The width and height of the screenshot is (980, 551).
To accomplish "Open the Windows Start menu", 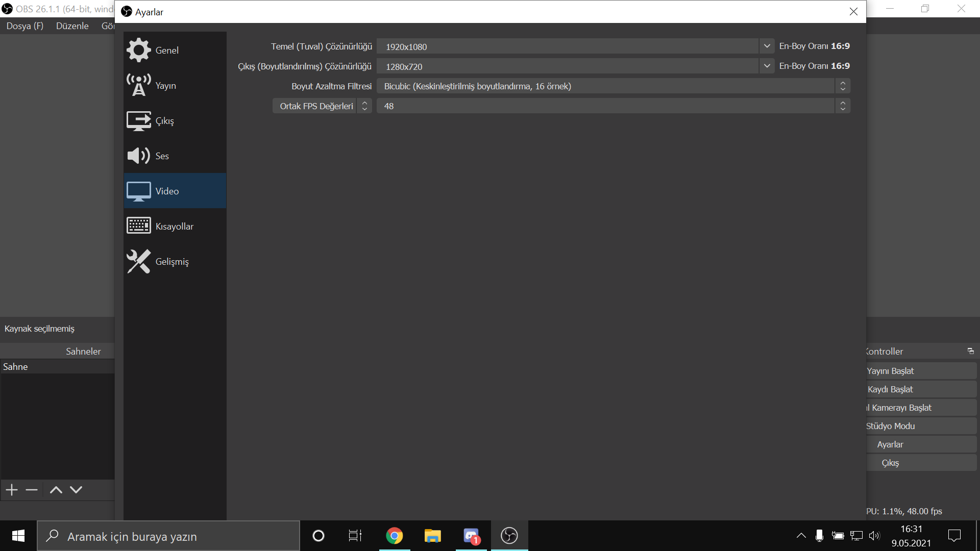I will point(18,536).
